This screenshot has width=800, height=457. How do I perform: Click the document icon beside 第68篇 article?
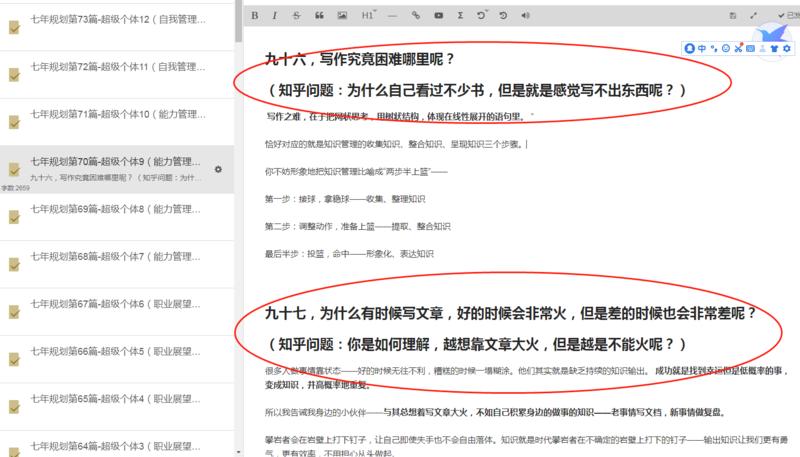coord(14,264)
